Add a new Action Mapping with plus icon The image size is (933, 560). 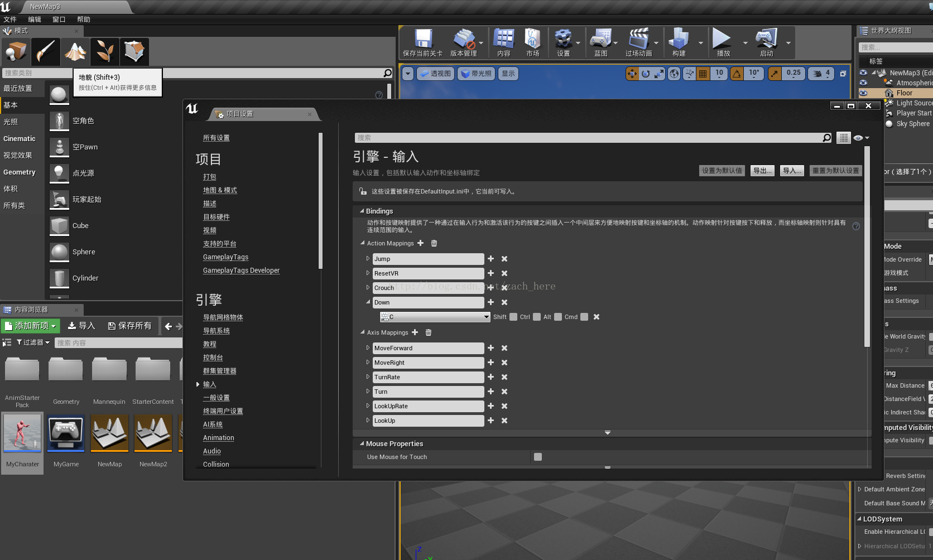[x=421, y=243]
